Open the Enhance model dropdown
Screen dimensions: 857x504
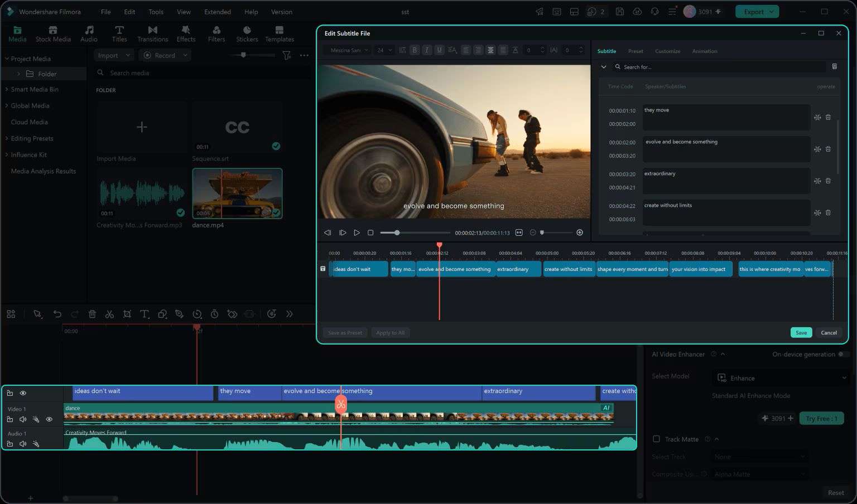(781, 378)
